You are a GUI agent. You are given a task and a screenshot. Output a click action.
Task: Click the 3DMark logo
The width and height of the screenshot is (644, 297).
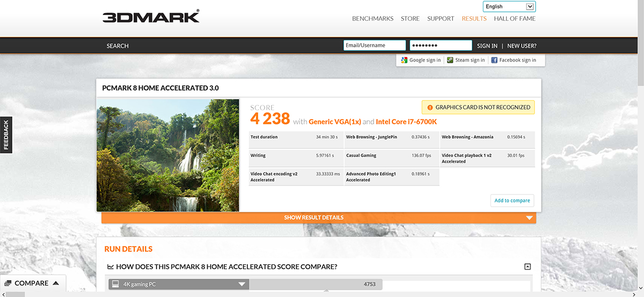coord(151,17)
